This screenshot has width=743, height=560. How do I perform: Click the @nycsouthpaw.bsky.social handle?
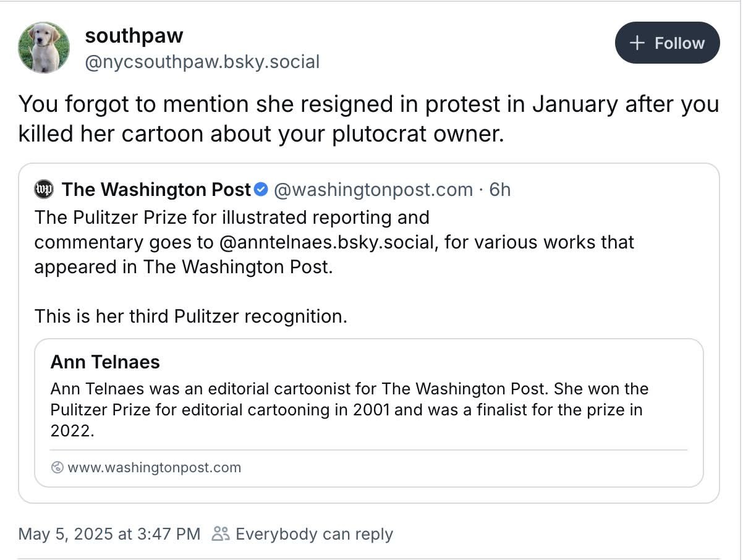click(202, 62)
